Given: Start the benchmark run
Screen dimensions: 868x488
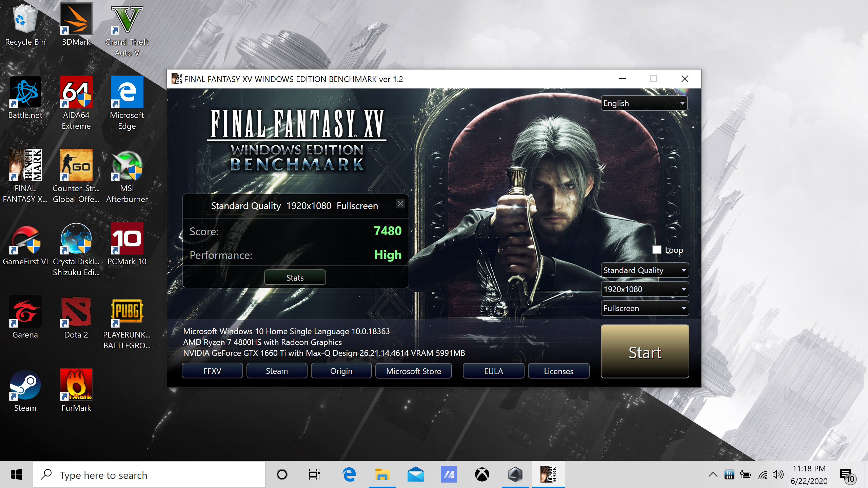Looking at the screenshot, I should coord(645,352).
